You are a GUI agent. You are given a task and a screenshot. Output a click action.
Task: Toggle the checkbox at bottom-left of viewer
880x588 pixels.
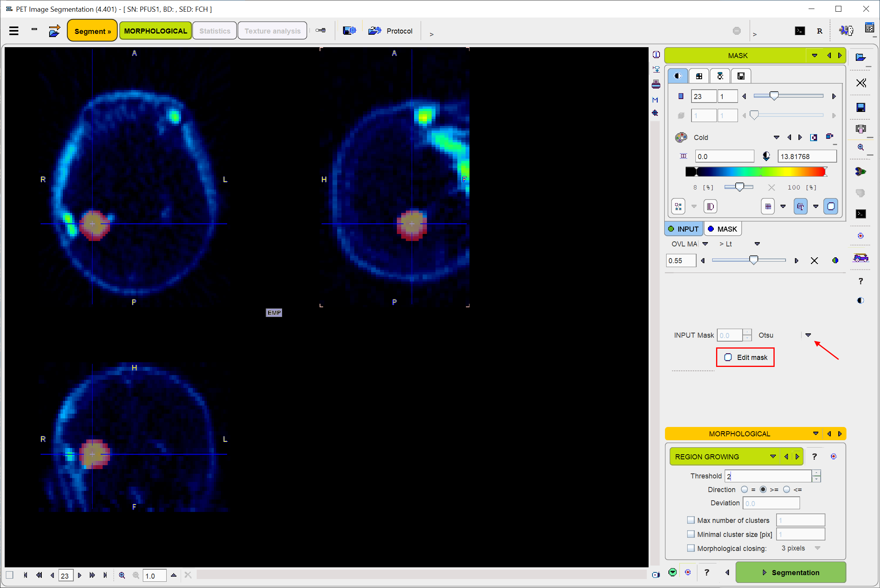pyautogui.click(x=9, y=575)
